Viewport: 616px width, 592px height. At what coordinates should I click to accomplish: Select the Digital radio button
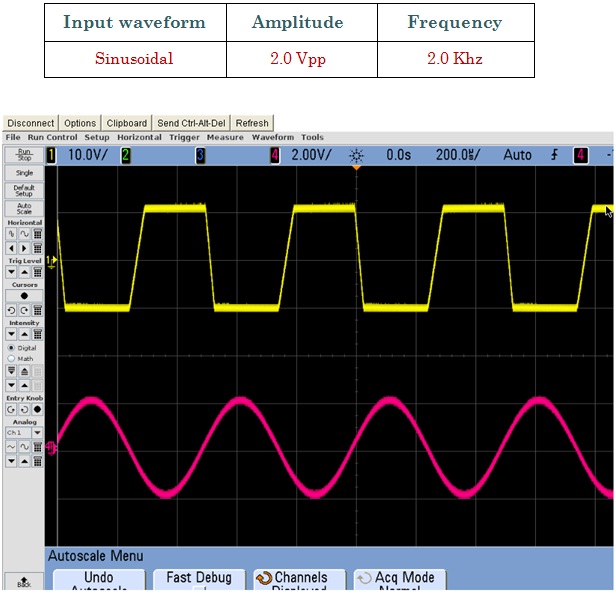pyautogui.click(x=11, y=348)
